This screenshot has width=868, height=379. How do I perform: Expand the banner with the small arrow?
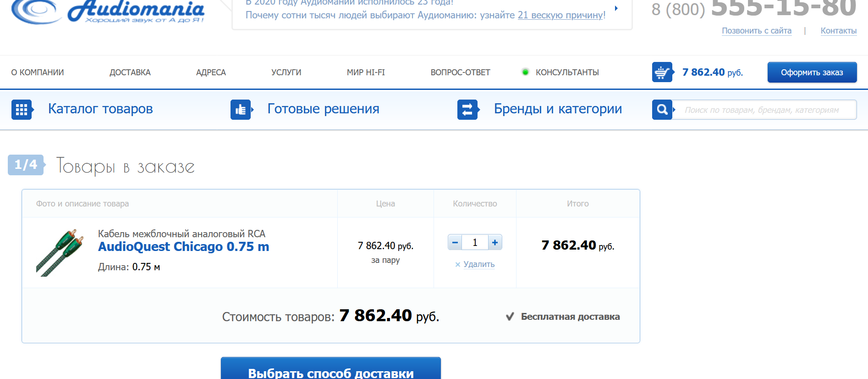[x=616, y=8]
